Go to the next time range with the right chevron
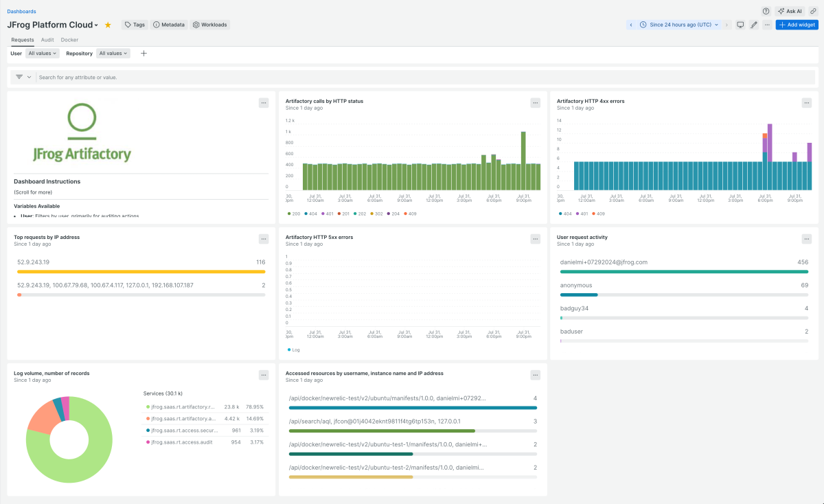Viewport: 824px width, 504px height. pyautogui.click(x=727, y=25)
